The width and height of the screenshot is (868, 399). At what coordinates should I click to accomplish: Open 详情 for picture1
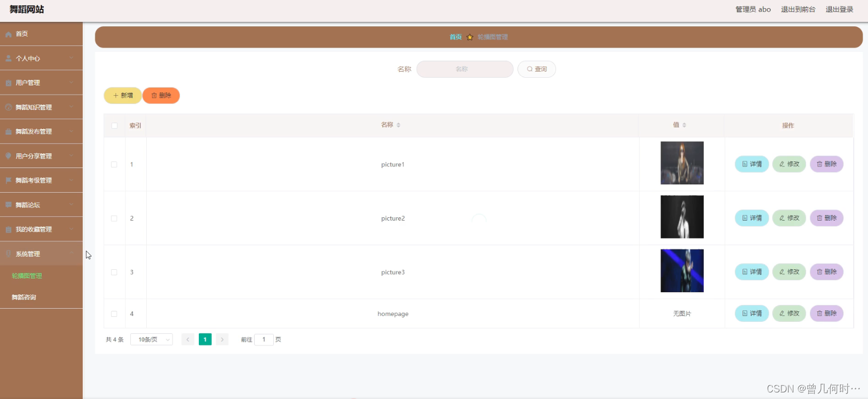click(752, 164)
